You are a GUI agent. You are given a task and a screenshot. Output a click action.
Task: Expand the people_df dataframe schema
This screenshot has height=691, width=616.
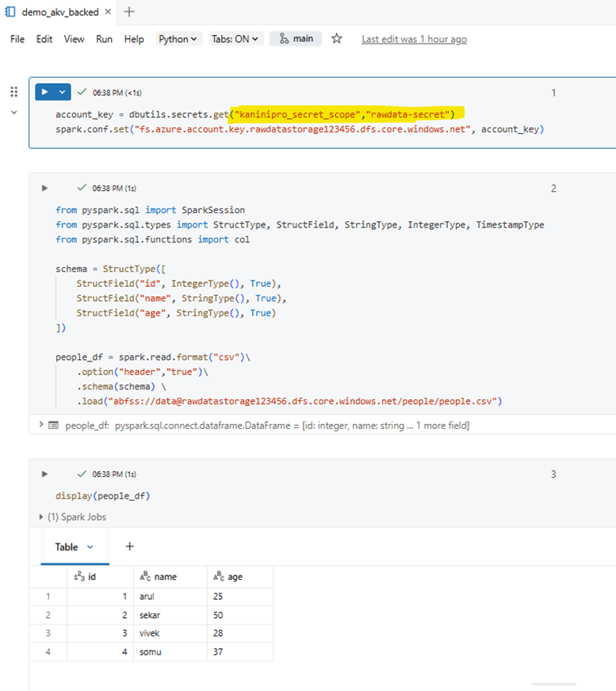click(41, 425)
